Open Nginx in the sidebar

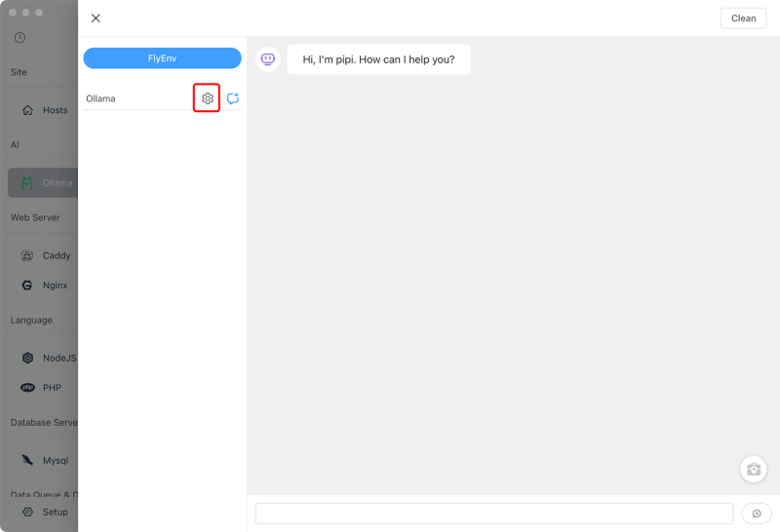[43, 285]
